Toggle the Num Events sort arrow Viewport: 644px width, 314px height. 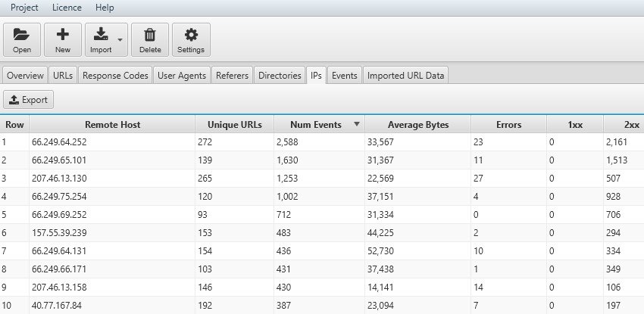(x=357, y=124)
